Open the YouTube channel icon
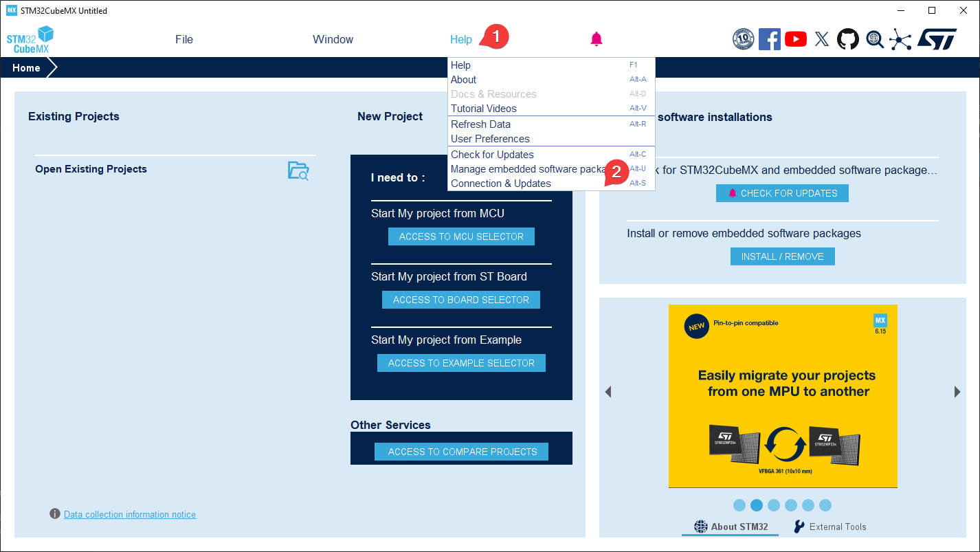The height and width of the screenshot is (552, 980). [795, 39]
